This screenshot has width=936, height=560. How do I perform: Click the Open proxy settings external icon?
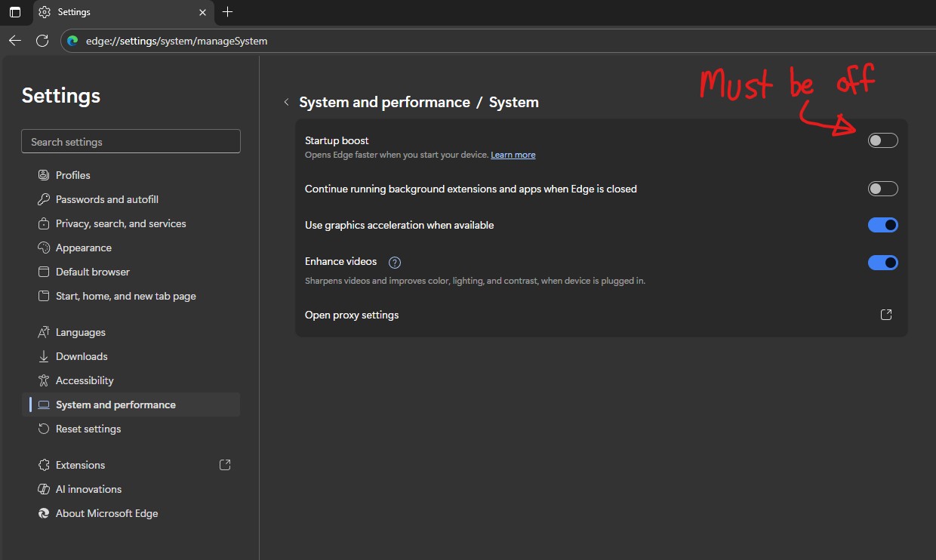886,315
